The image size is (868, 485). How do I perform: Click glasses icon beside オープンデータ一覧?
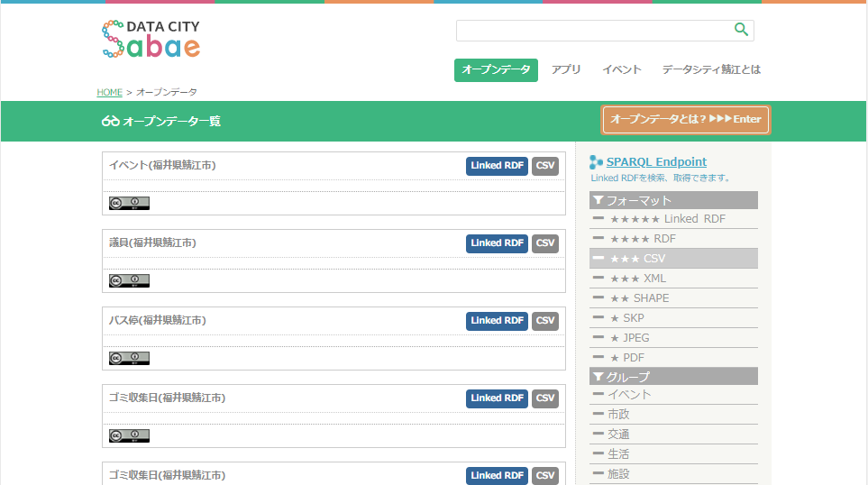110,121
